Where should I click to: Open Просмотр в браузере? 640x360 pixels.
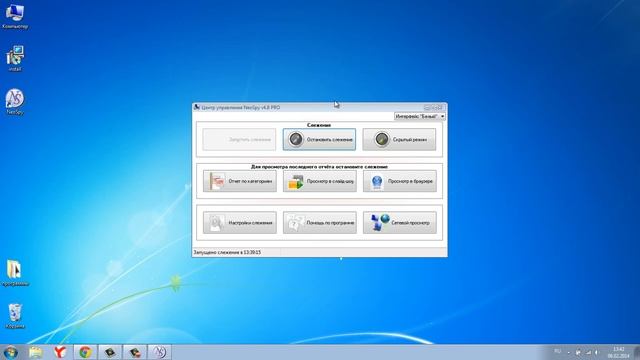point(400,181)
